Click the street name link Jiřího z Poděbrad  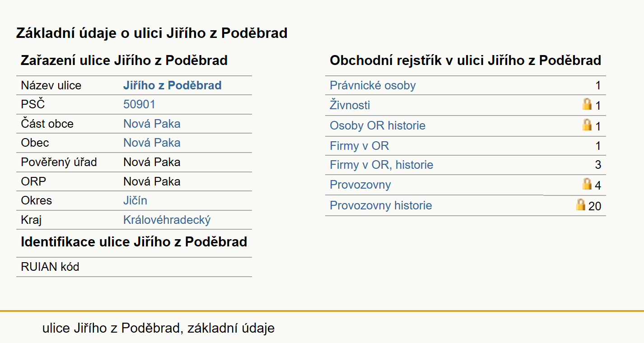tap(173, 85)
